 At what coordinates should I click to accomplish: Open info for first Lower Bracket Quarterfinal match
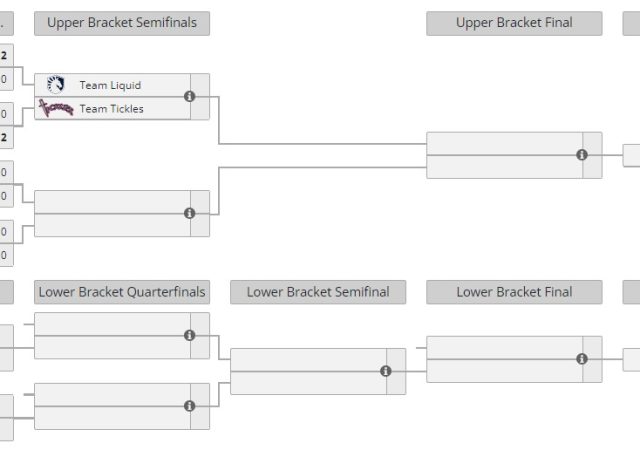point(190,335)
